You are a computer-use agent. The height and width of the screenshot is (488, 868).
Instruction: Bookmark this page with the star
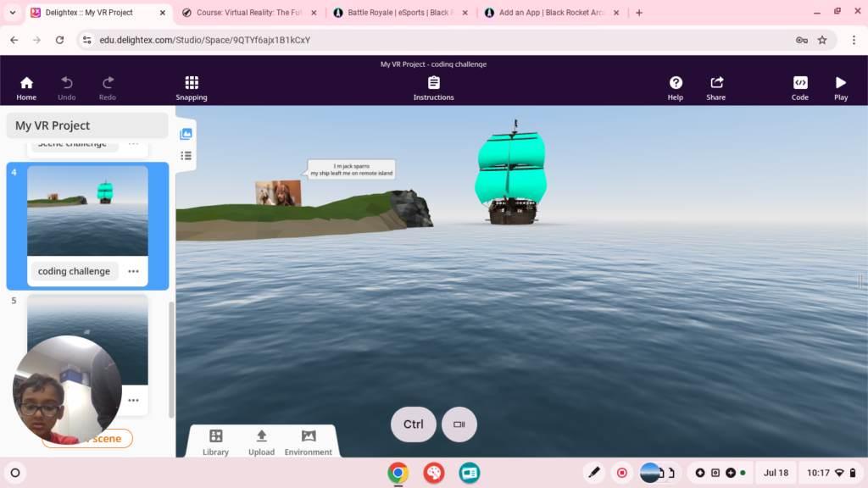tap(822, 40)
